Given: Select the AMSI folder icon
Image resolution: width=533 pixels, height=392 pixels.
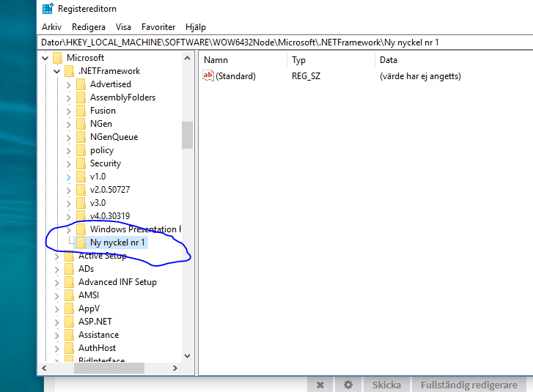Looking at the screenshot, I should point(69,295).
